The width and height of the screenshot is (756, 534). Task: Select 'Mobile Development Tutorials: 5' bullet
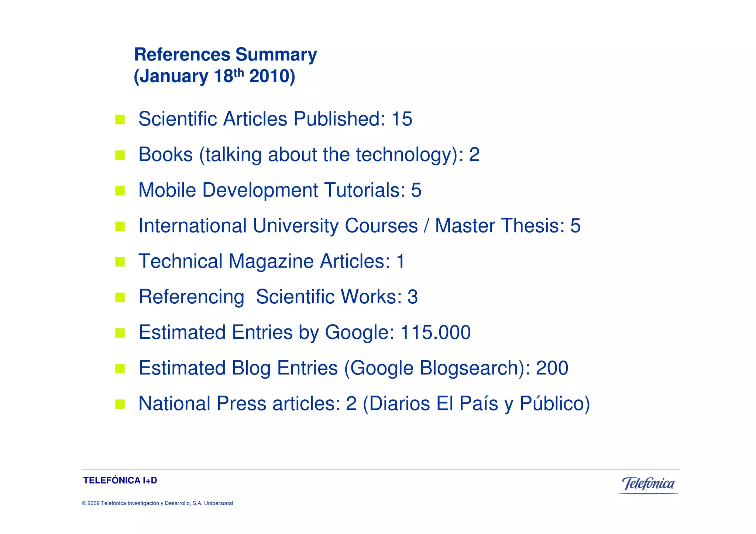tap(280, 190)
